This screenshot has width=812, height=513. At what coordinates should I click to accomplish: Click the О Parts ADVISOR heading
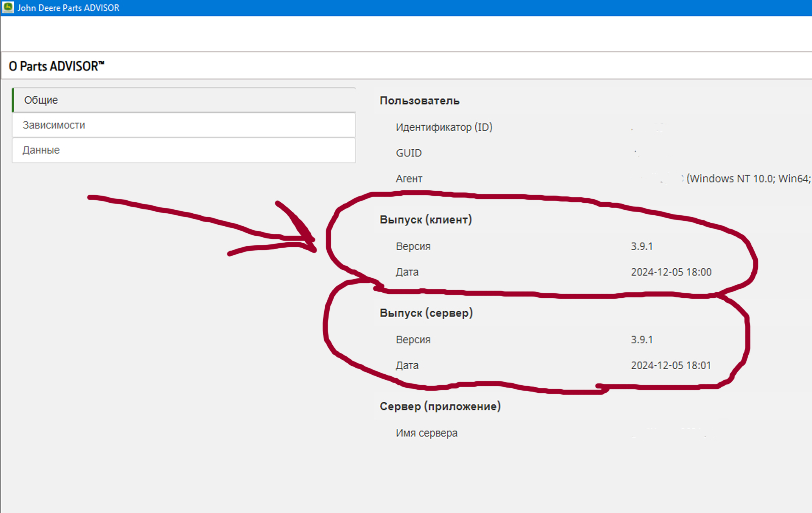pyautogui.click(x=57, y=66)
